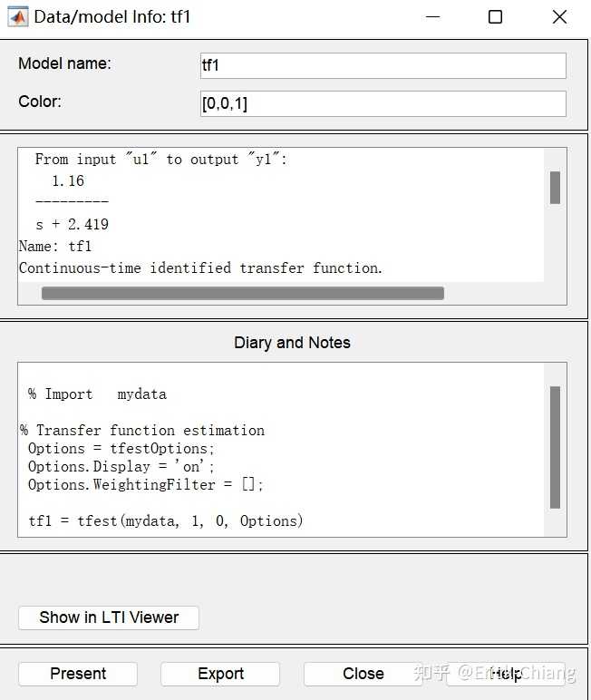Click the Model name field containing tf1
591x700 pixels.
coord(383,65)
